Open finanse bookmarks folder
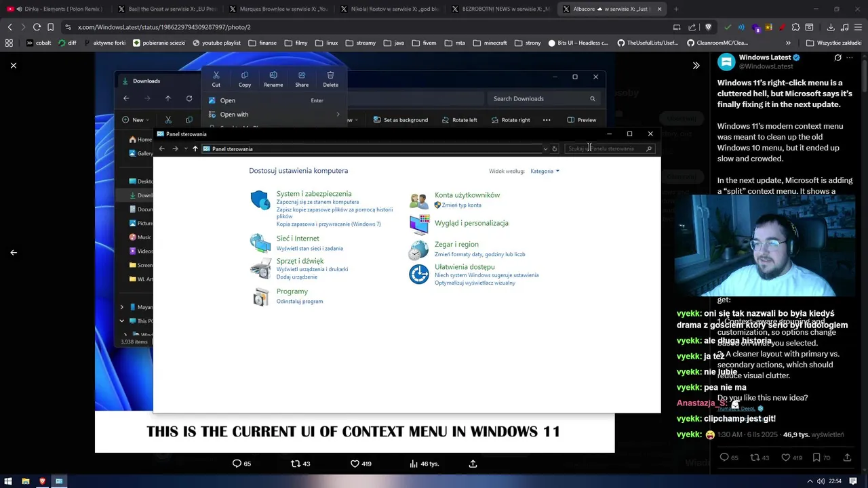The image size is (868, 488). point(262,43)
